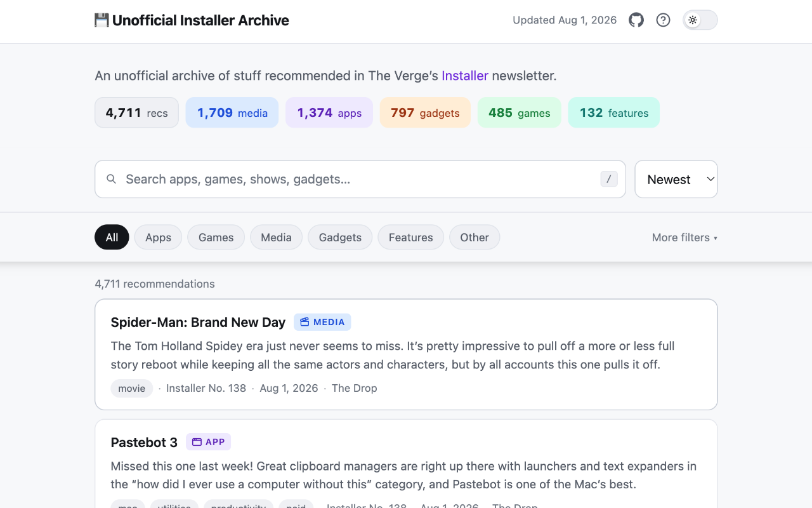Image resolution: width=812 pixels, height=508 pixels.
Task: Click the floppy disk logo icon
Action: coord(101,20)
